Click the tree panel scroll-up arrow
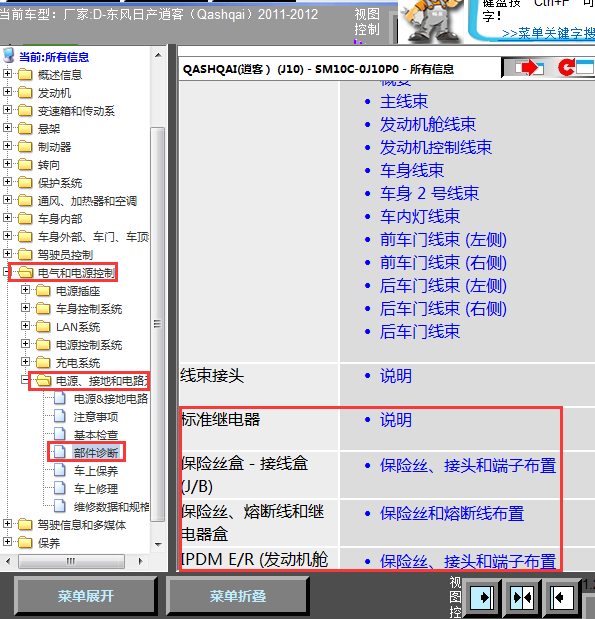Image resolution: width=595 pixels, height=619 pixels. [x=158, y=55]
